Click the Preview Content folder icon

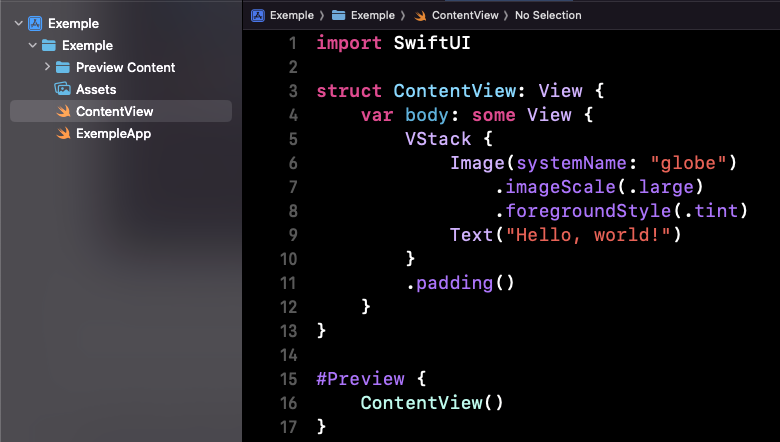[x=63, y=67]
